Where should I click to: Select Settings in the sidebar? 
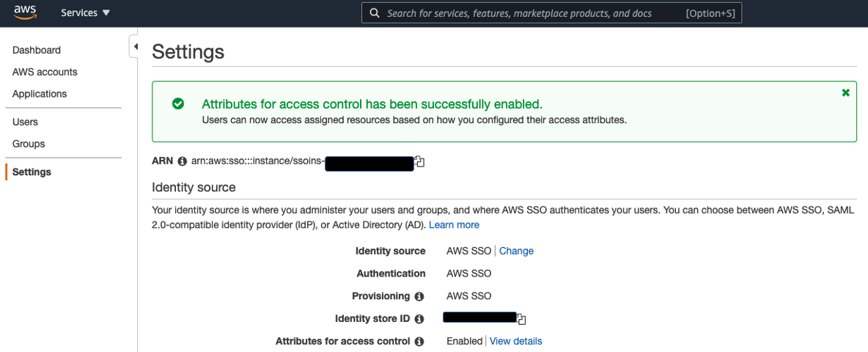(x=32, y=172)
